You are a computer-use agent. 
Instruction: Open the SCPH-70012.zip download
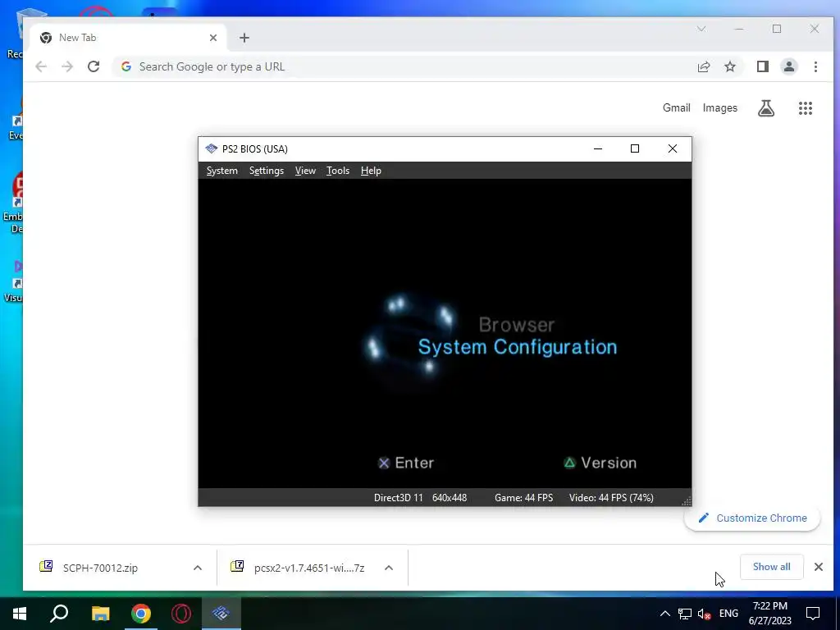coord(100,568)
